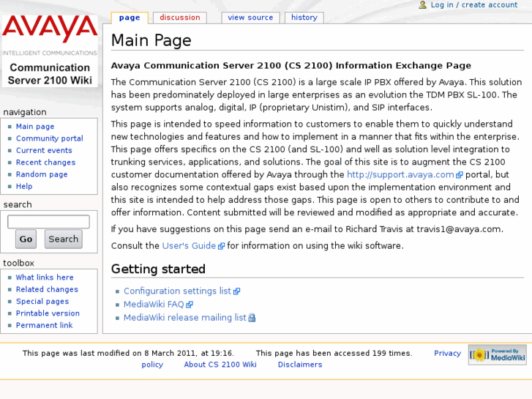Click the Powered by MediaWiki badge
This screenshot has height=399, width=532.
click(x=497, y=355)
